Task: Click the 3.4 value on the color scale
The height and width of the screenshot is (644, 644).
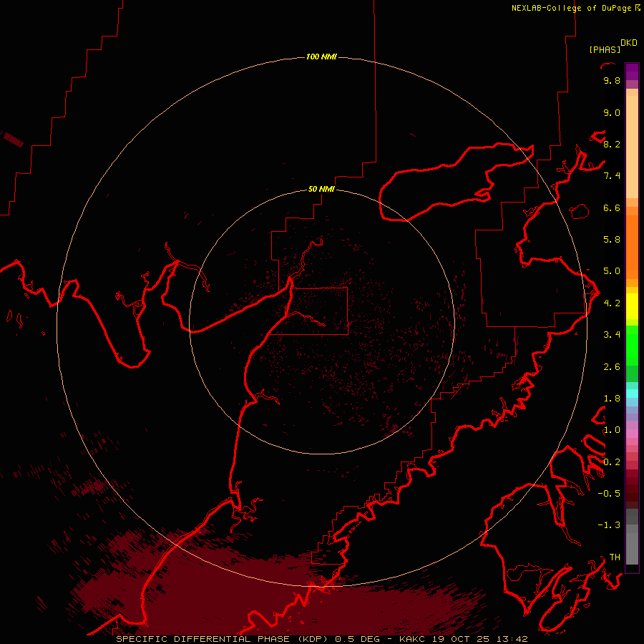Action: coord(612,335)
